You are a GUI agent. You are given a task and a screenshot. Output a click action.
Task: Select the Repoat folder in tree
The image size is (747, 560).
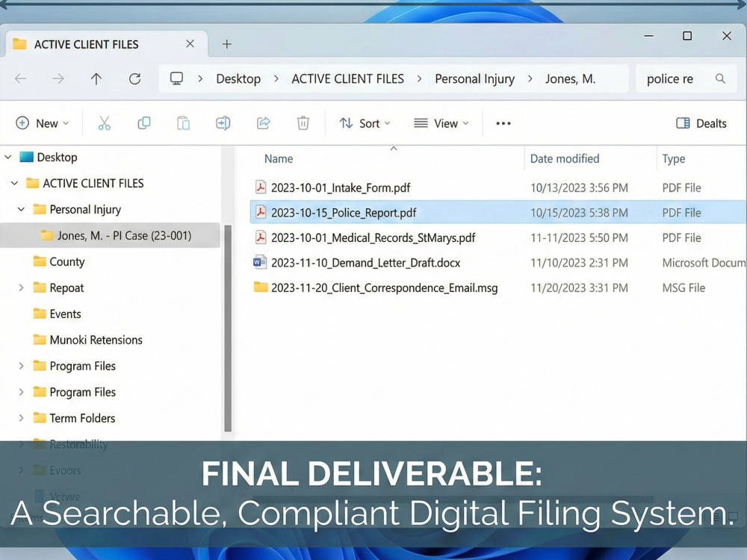coord(66,287)
